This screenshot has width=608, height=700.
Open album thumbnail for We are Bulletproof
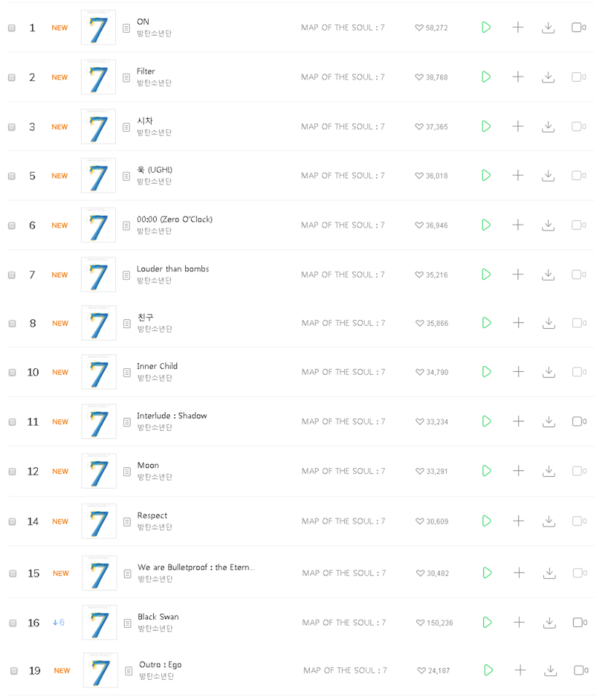(x=98, y=573)
